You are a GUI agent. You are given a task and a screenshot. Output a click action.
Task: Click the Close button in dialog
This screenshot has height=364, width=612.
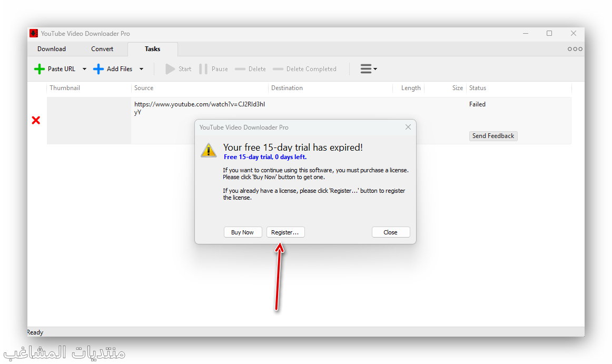(x=391, y=232)
